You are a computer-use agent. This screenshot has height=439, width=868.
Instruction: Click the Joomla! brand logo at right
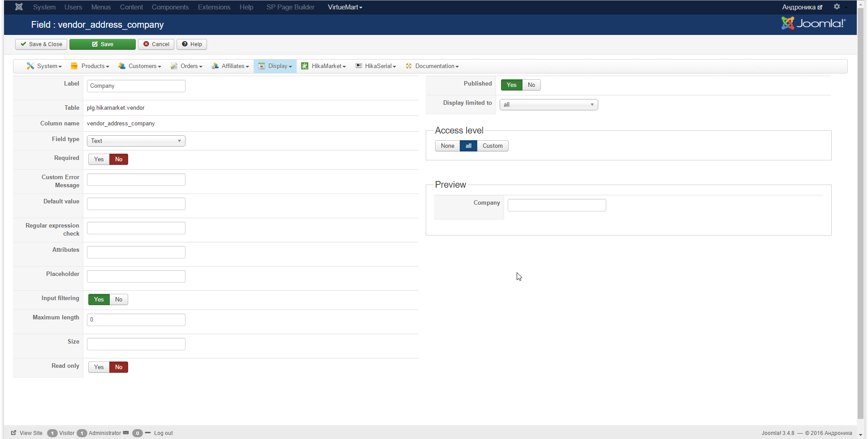point(813,23)
